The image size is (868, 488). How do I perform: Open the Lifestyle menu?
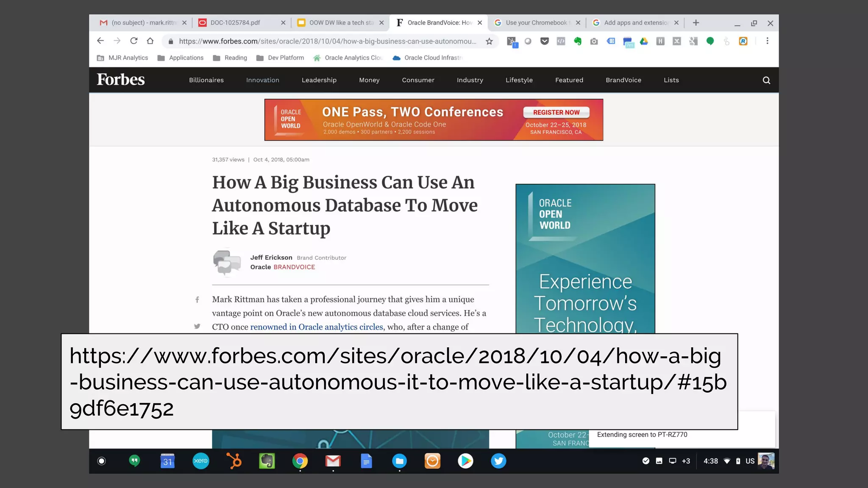tap(519, 80)
